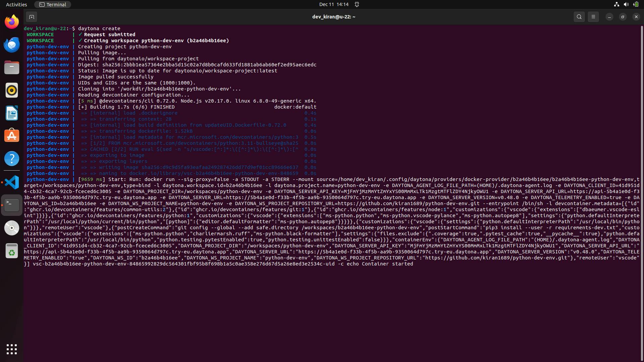Click the 'Pulling image...' line
644x362 pixels.
pos(102,53)
